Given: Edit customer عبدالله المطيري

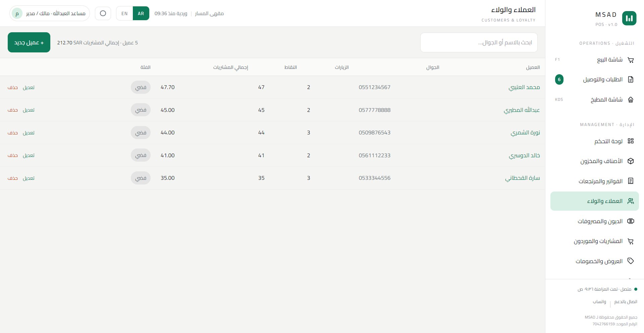Looking at the screenshot, I should click(x=29, y=110).
